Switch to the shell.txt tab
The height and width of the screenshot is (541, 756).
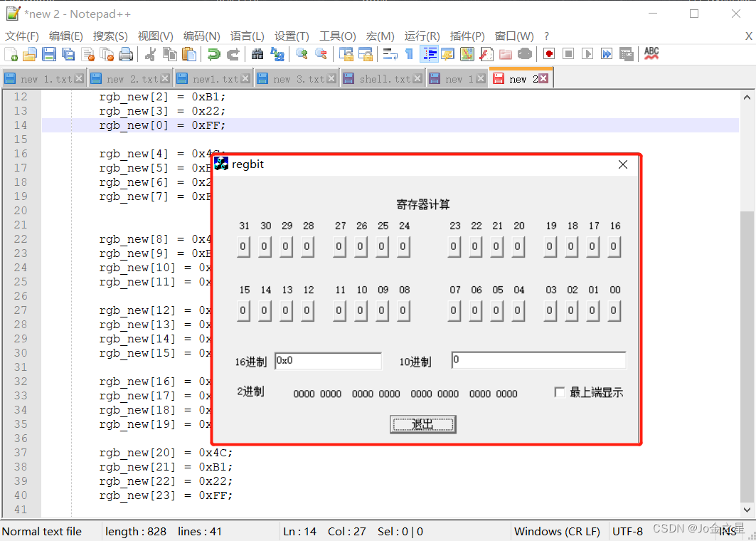tap(384, 78)
